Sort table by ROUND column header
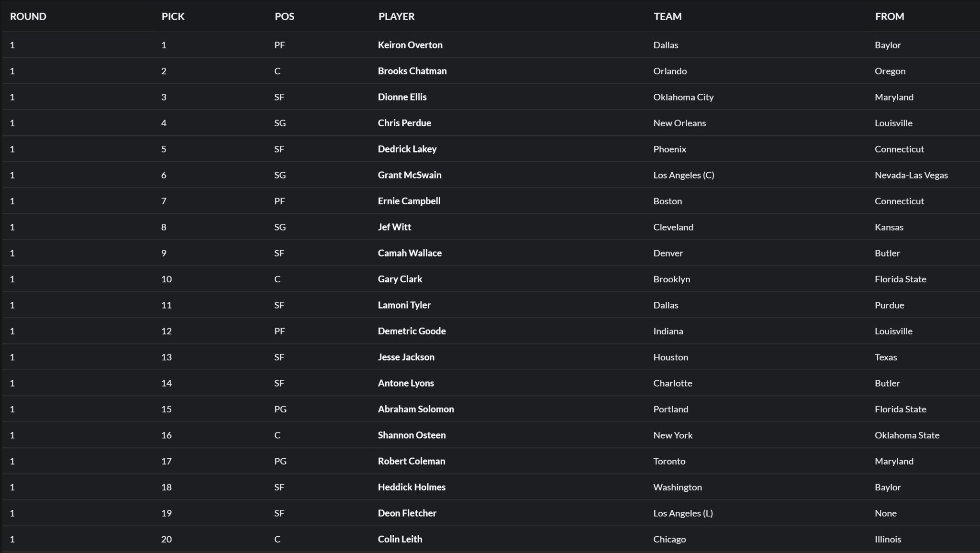 pyautogui.click(x=28, y=16)
